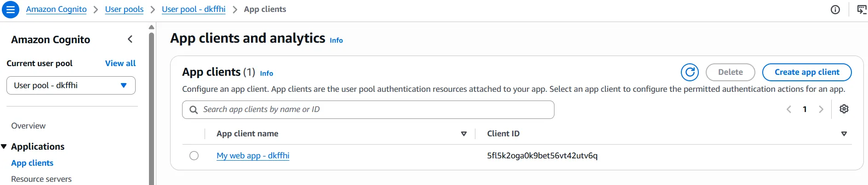The image size is (868, 185).
Task: Go to next page of app clients
Action: [x=821, y=109]
